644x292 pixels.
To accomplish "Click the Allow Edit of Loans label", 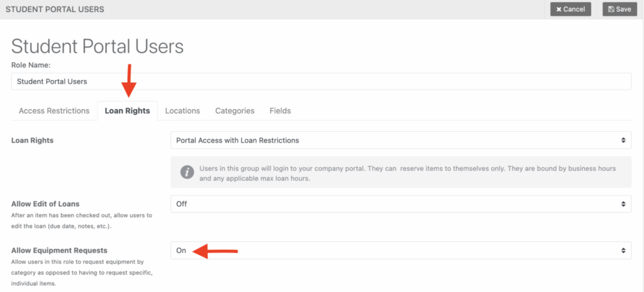I will pos(45,203).
